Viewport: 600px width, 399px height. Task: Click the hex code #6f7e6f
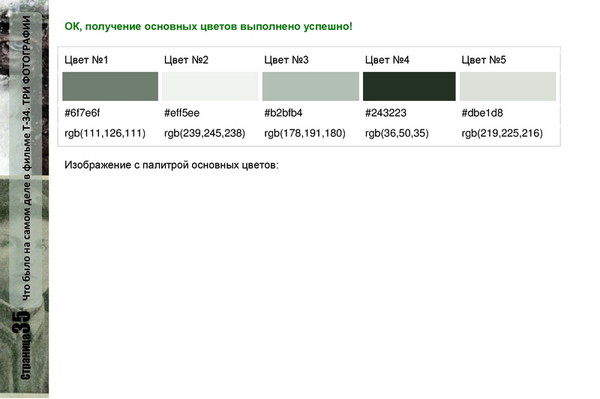coord(82,113)
